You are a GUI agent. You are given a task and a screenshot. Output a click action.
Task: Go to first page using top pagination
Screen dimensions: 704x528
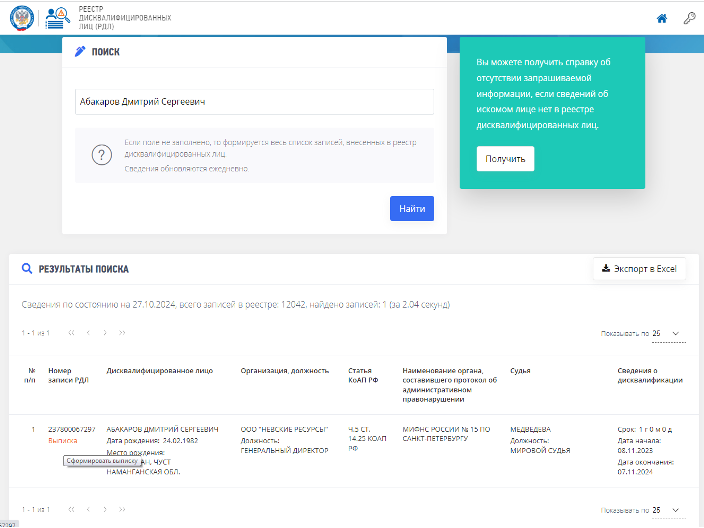tap(71, 332)
